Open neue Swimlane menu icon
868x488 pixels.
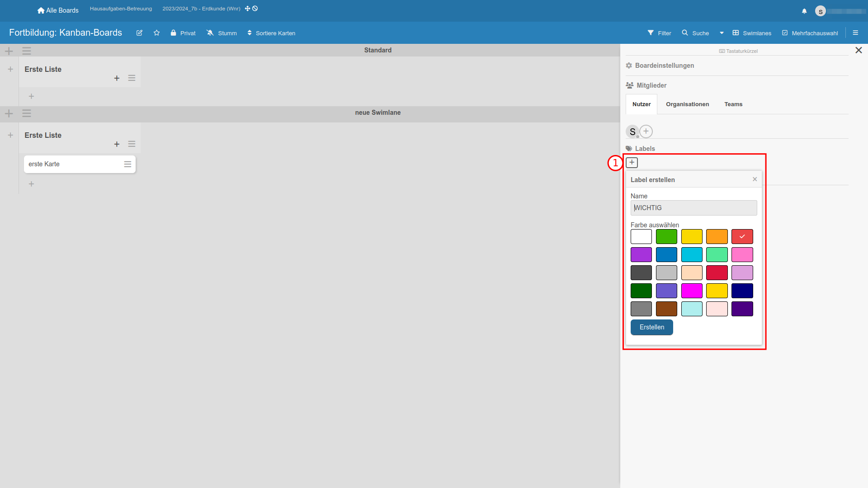click(x=27, y=113)
